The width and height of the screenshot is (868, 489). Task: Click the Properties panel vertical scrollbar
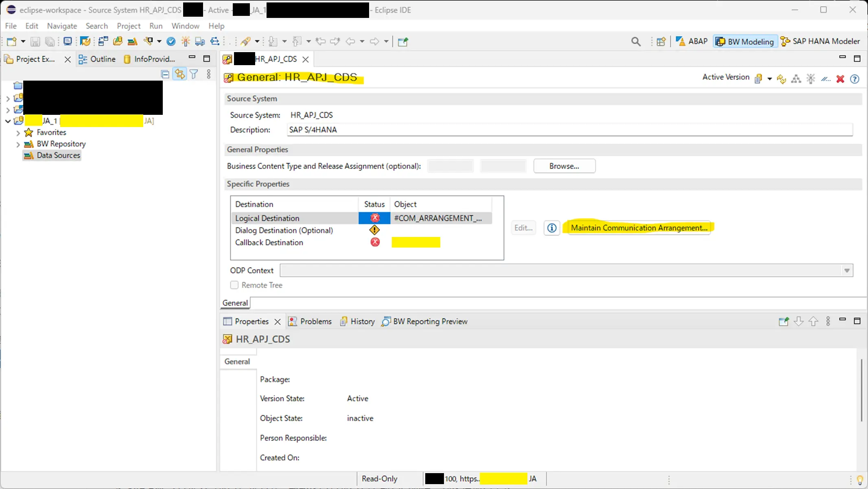coord(861,390)
